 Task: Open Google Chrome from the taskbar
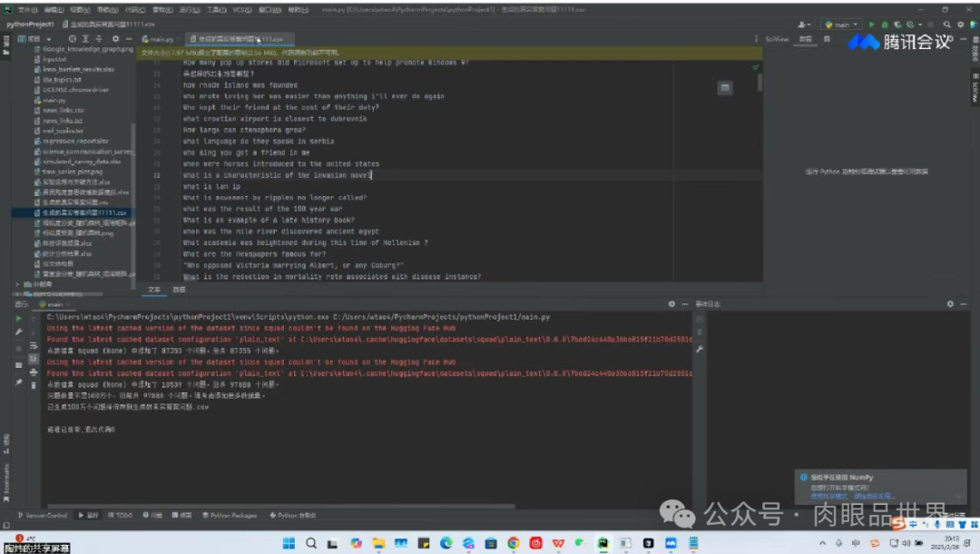tap(513, 543)
